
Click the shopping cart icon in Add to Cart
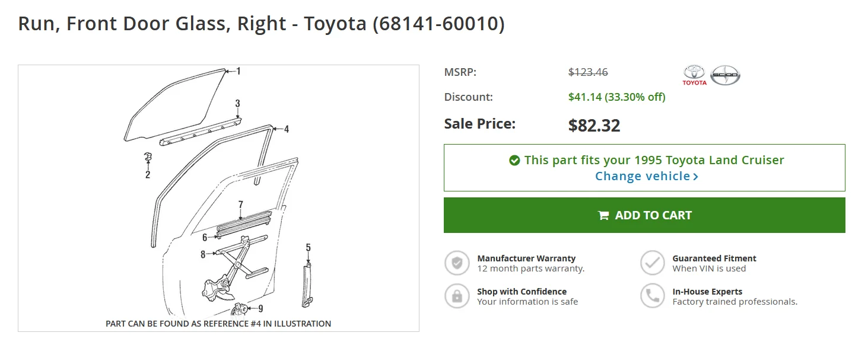point(603,216)
